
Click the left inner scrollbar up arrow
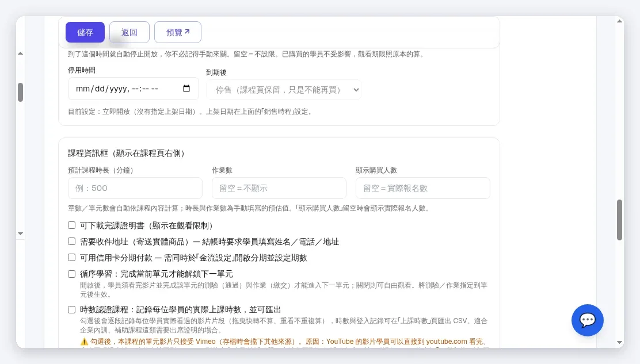pos(20,53)
